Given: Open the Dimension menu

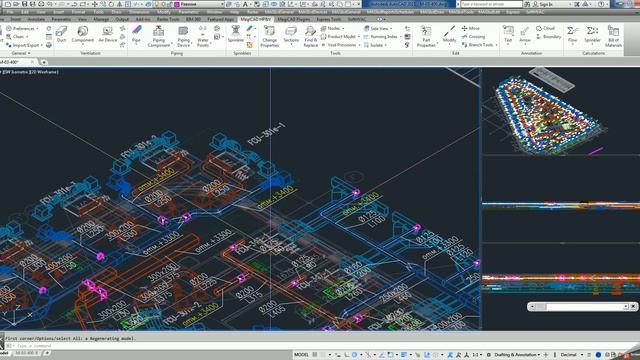Looking at the screenshot, I should point(139,12).
